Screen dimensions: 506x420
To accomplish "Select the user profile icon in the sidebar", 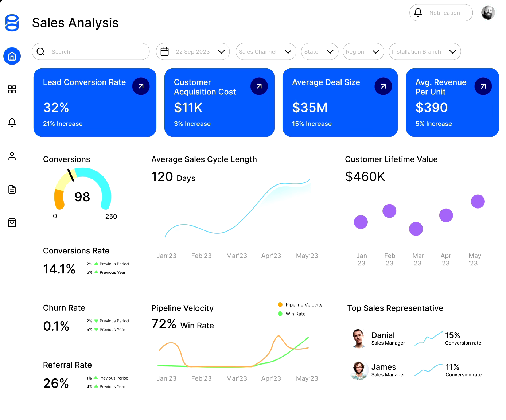I will [x=12, y=156].
